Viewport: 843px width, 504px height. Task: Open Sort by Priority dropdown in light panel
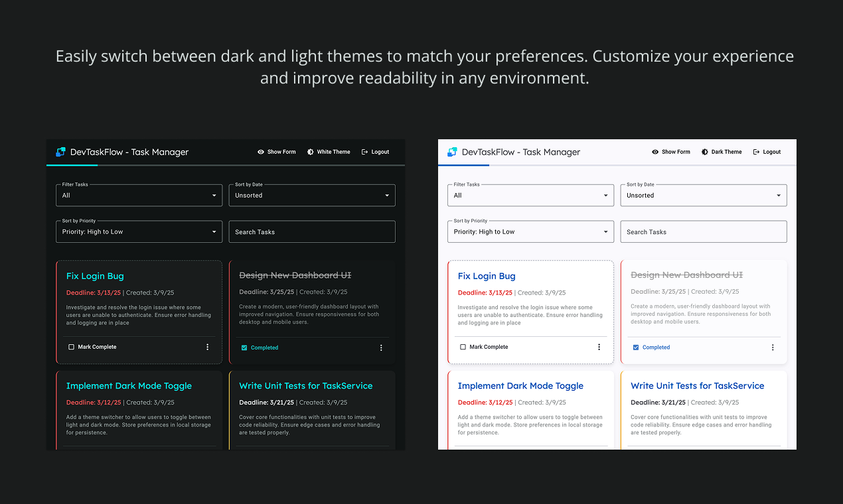[531, 231]
